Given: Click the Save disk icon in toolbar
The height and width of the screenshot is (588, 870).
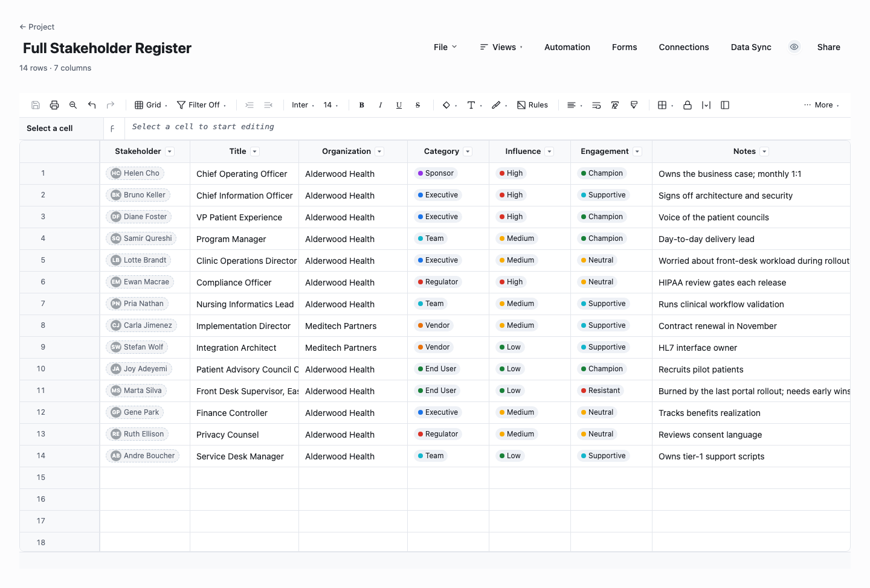Looking at the screenshot, I should [x=36, y=105].
